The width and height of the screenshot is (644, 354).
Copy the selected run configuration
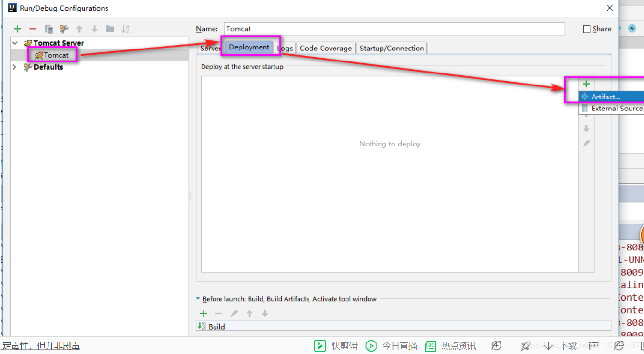[48, 29]
